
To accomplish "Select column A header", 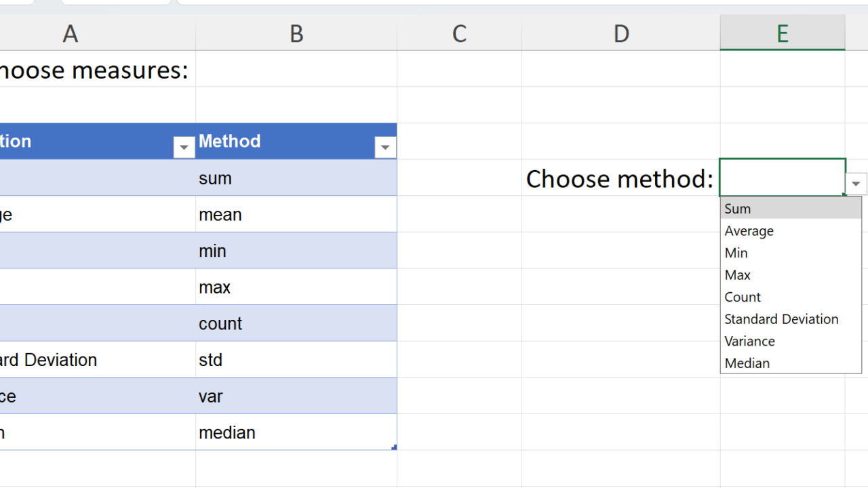I will tap(71, 33).
